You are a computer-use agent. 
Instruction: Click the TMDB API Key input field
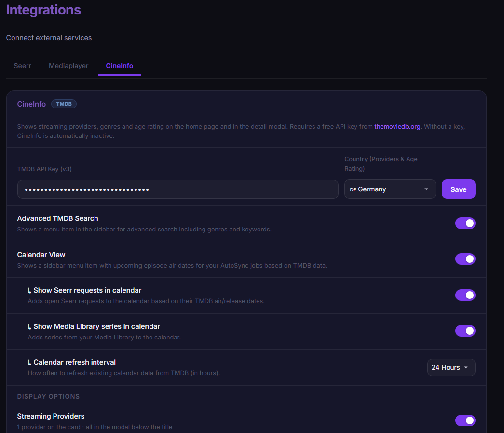pyautogui.click(x=178, y=189)
